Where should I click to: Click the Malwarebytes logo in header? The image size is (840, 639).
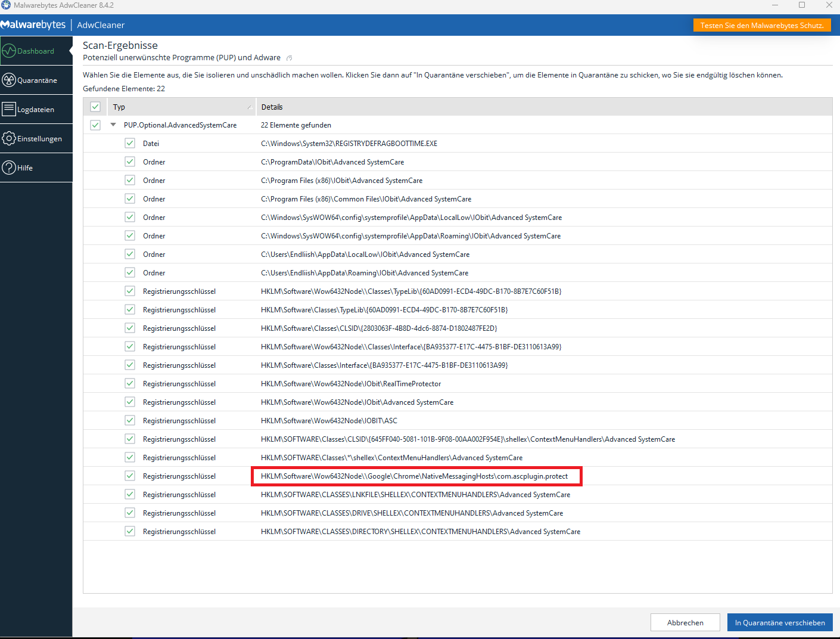coord(33,25)
